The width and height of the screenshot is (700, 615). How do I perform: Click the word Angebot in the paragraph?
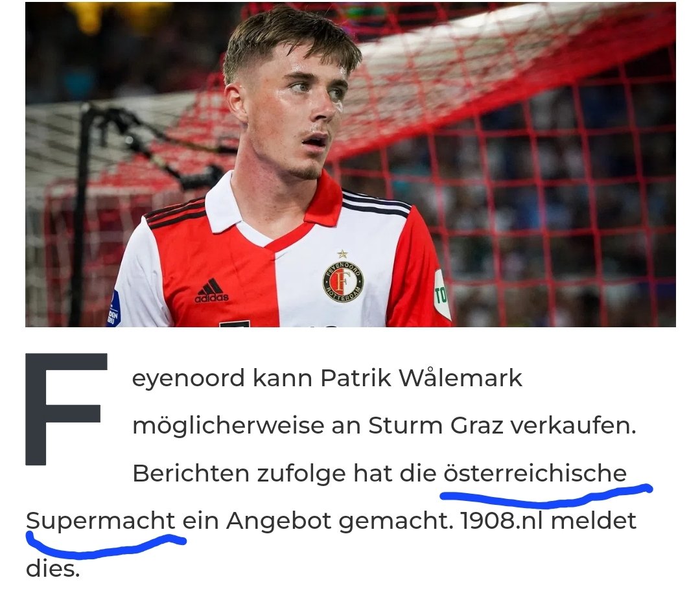(x=279, y=521)
